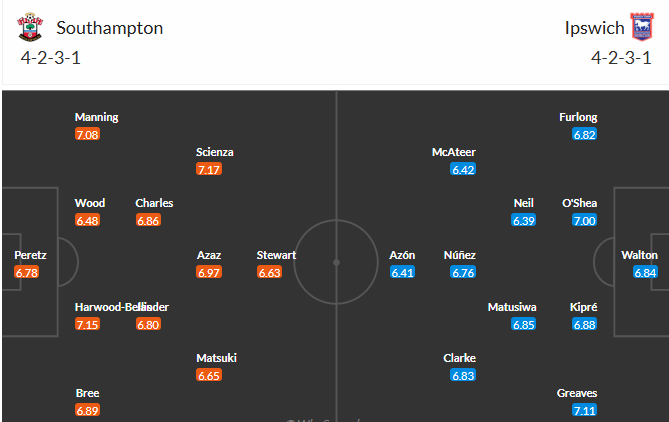The width and height of the screenshot is (669, 422).
Task: Click O'Shea's 7.00 rating badge
Action: pyautogui.click(x=585, y=220)
